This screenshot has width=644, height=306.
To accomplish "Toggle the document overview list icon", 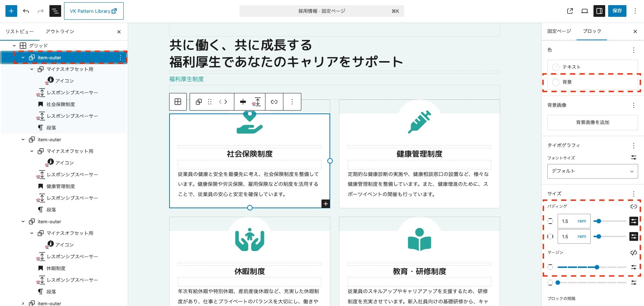I will click(x=55, y=11).
